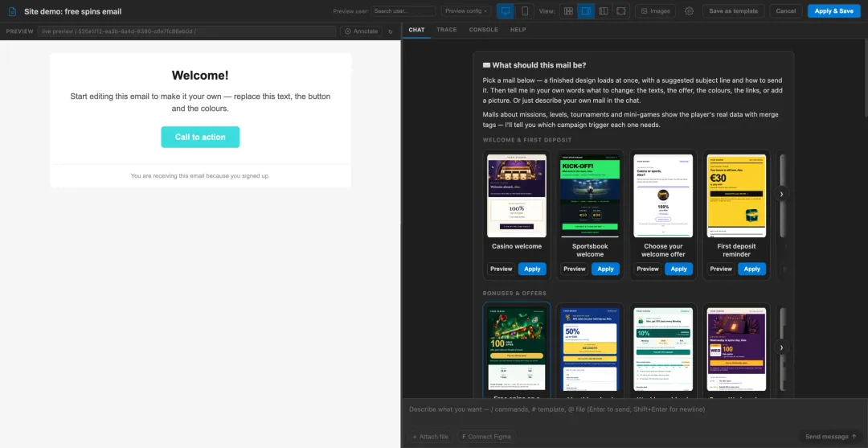Click the live preview URL field

coord(187,31)
